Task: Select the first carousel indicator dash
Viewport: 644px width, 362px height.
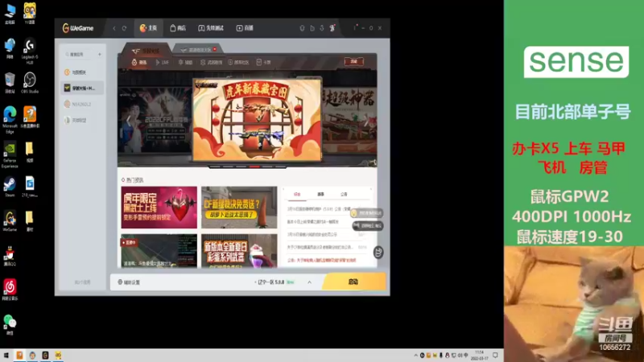Action: pos(215,167)
